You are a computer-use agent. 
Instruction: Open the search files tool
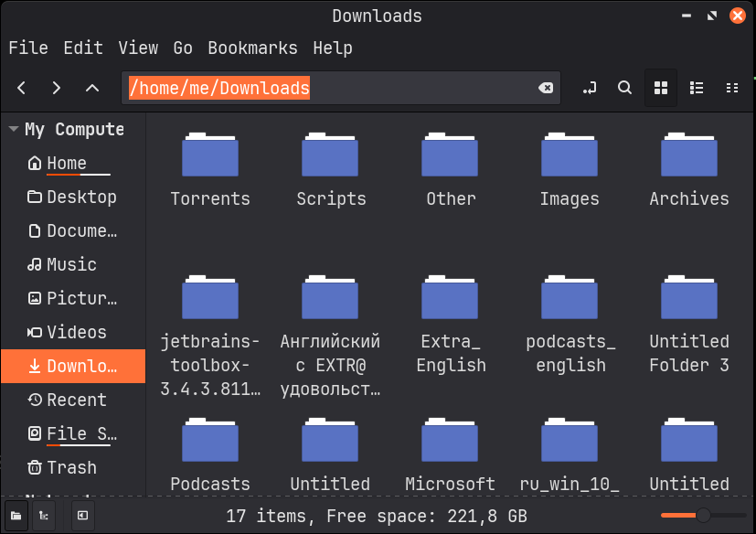[x=625, y=88]
